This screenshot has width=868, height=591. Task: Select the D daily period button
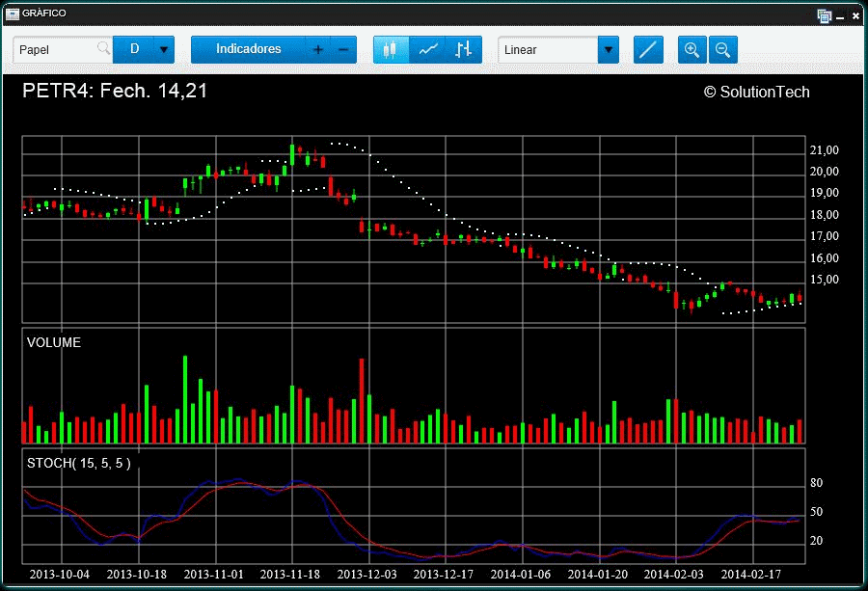click(133, 50)
